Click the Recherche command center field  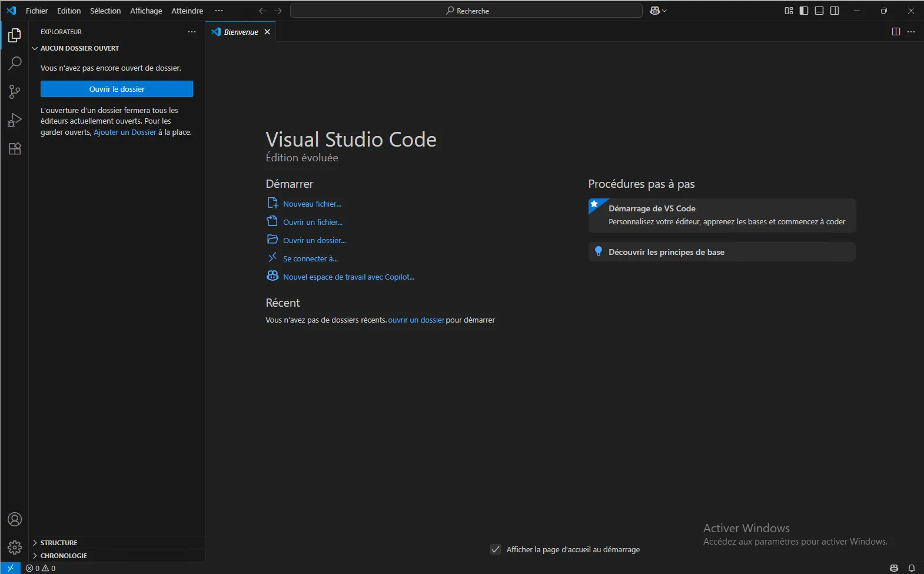[x=466, y=11]
